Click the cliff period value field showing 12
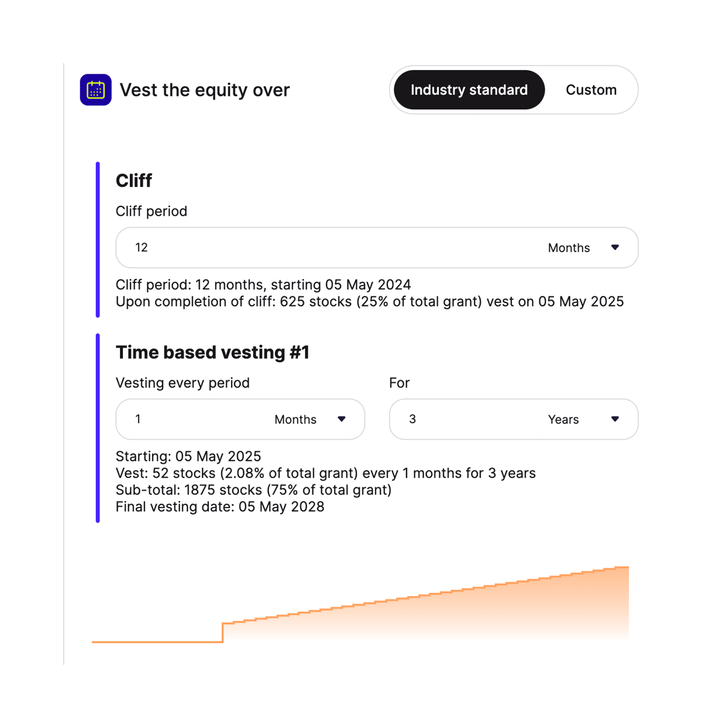 click(x=175, y=247)
